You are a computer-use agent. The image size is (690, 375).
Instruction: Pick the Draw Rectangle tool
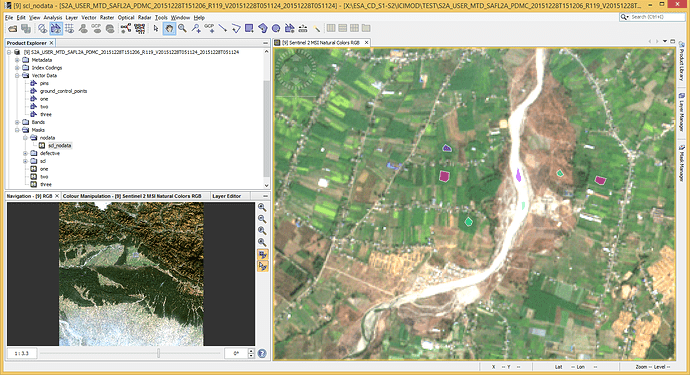pos(249,29)
